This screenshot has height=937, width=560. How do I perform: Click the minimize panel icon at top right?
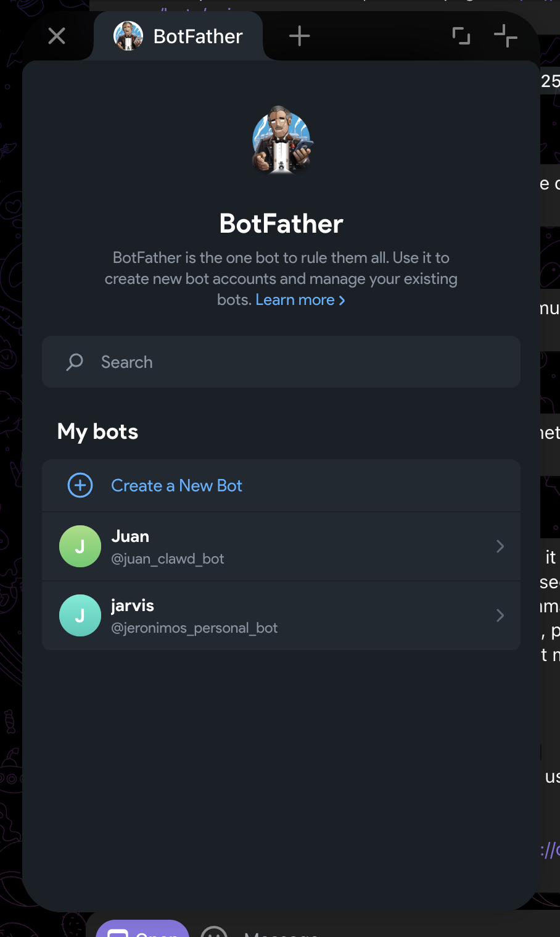point(506,35)
